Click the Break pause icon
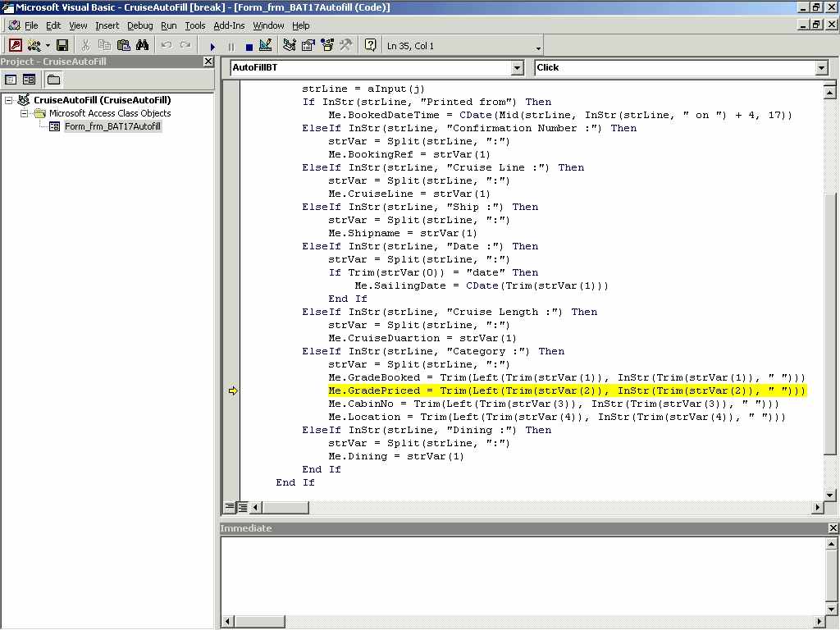Screen dimensions: 840x630 tap(231, 47)
